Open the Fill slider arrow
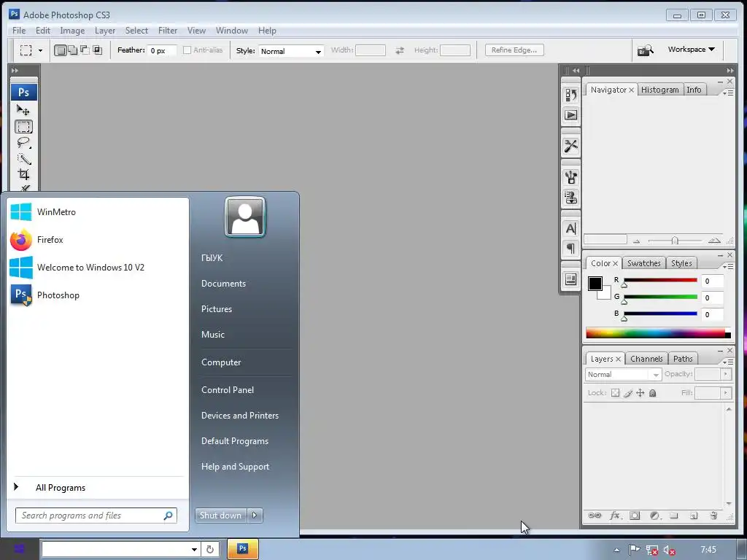Image resolution: width=747 pixels, height=560 pixels. pyautogui.click(x=726, y=393)
